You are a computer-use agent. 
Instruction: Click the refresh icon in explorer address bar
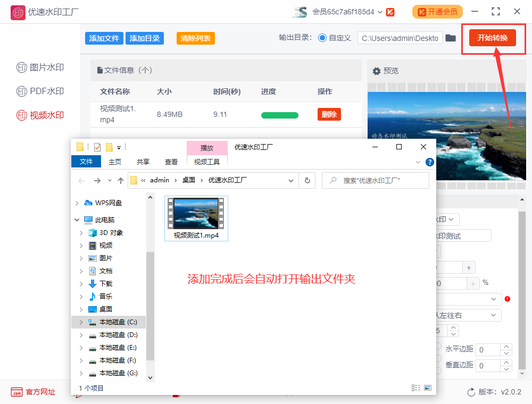click(307, 180)
